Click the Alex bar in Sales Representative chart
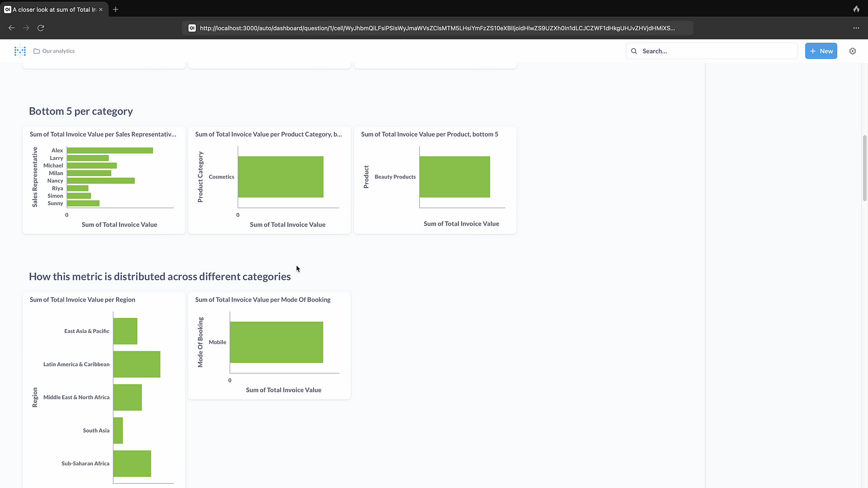Viewport: 868px width, 488px height. point(110,150)
